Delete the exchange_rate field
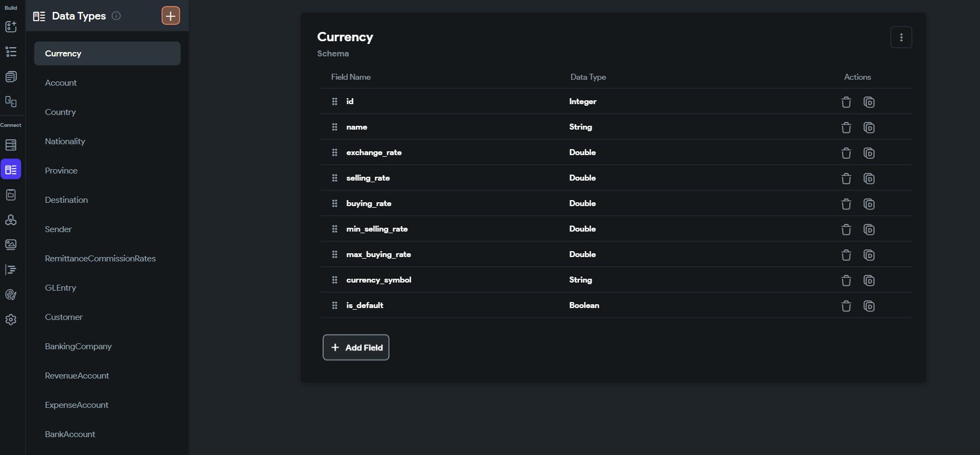This screenshot has width=980, height=455. coord(846,153)
